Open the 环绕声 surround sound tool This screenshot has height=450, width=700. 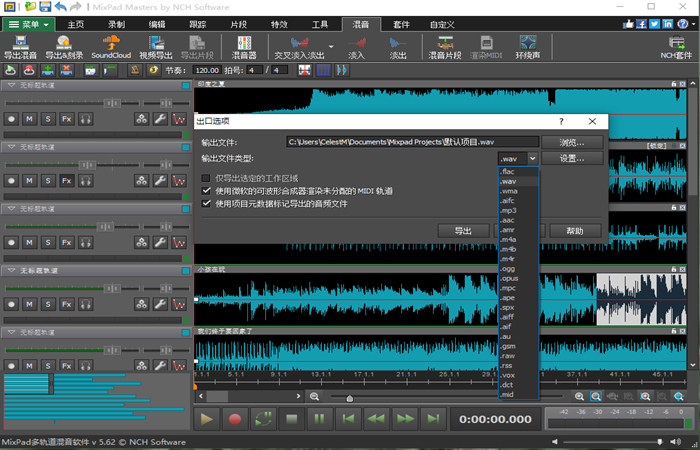tap(528, 47)
